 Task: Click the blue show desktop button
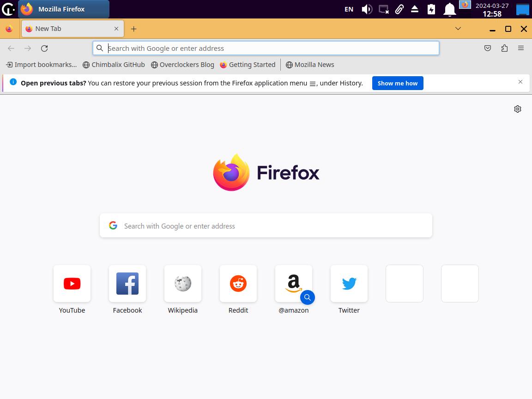pos(522,9)
